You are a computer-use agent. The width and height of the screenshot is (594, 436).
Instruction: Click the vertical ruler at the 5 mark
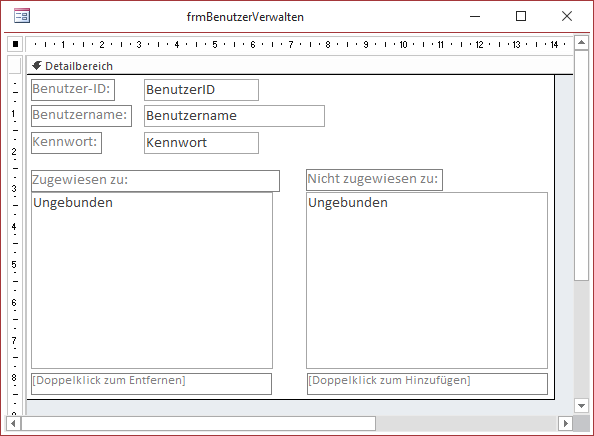(14, 264)
